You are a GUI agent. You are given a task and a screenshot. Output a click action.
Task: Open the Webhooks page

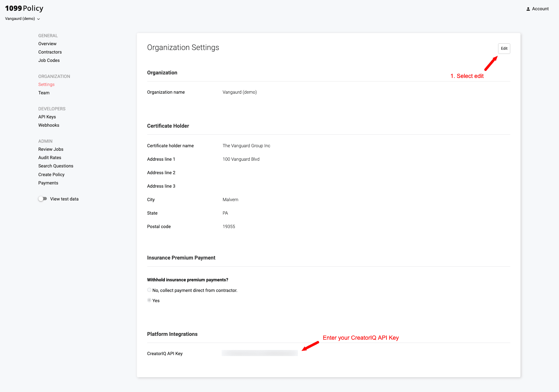pos(48,125)
